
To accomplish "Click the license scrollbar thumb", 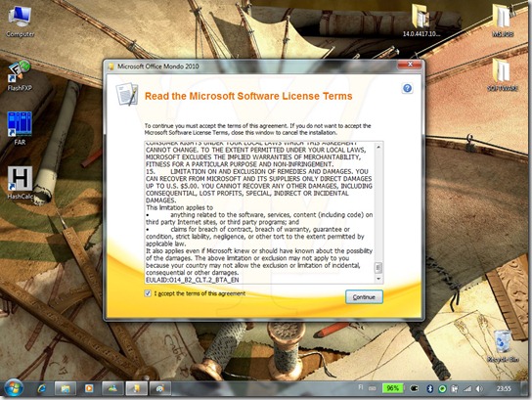I will [x=378, y=268].
